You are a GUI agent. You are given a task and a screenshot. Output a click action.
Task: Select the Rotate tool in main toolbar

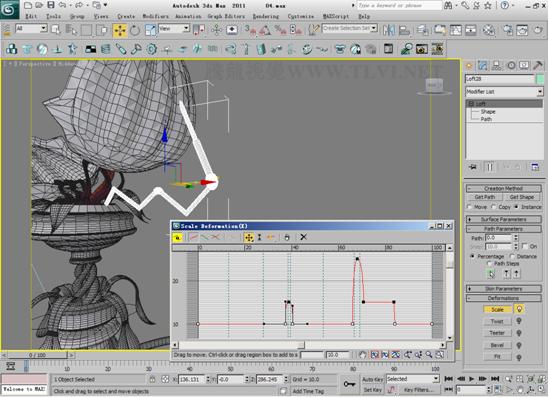tap(135, 30)
